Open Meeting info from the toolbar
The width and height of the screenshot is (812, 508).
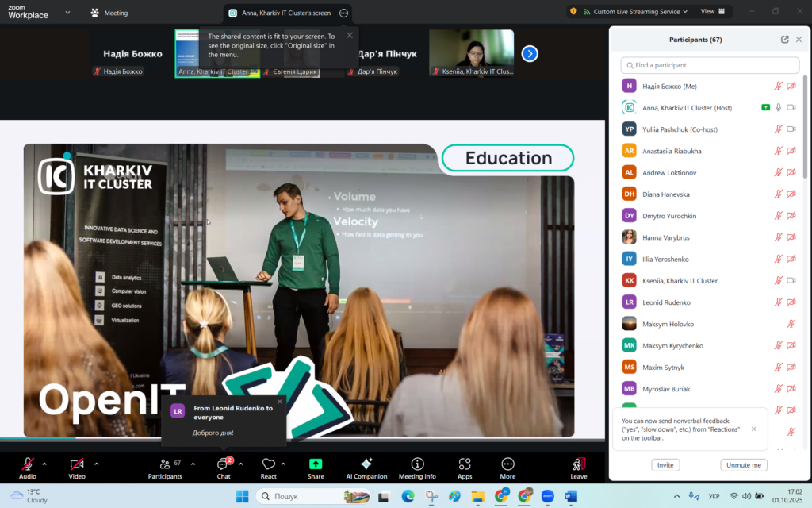pos(417,464)
